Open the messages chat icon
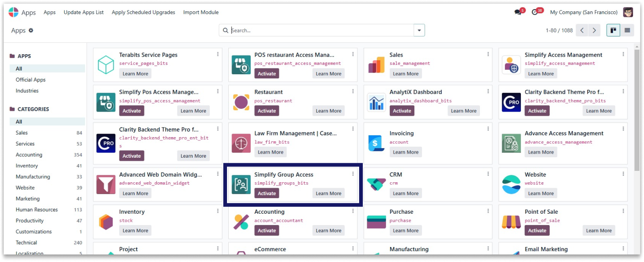Viewport: 644px width, 262px height. pos(518,12)
